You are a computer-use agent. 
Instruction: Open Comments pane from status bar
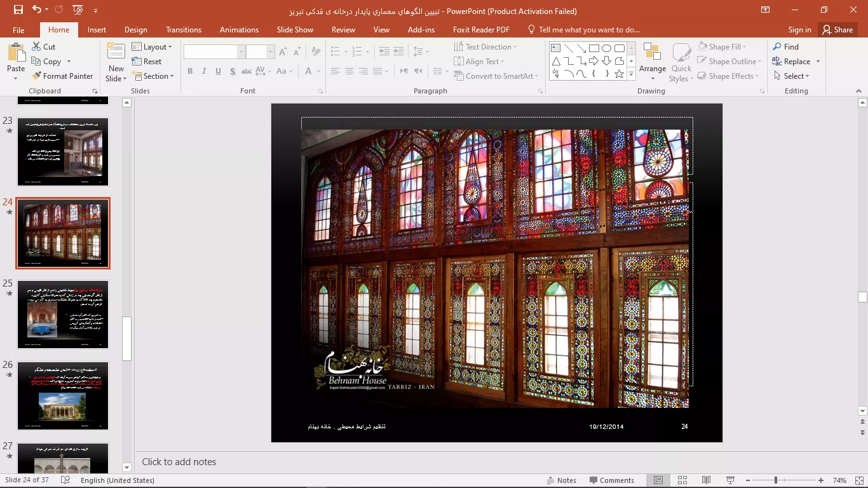pos(611,480)
